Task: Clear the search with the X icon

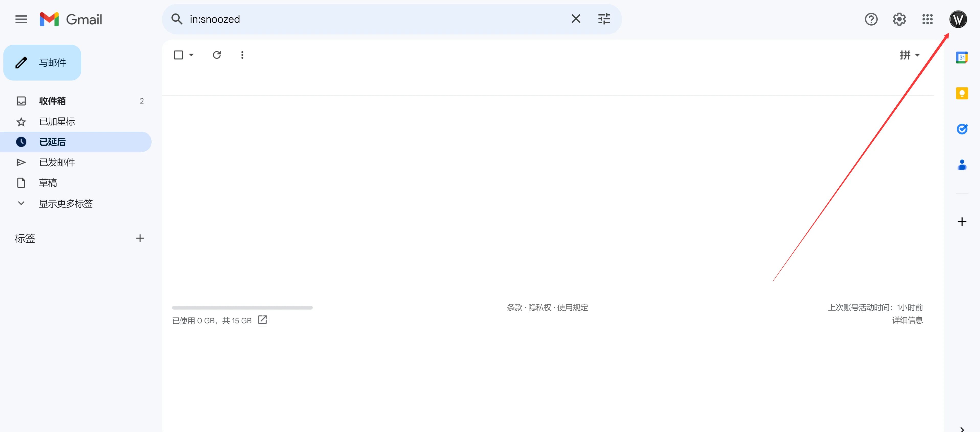Action: (576, 19)
